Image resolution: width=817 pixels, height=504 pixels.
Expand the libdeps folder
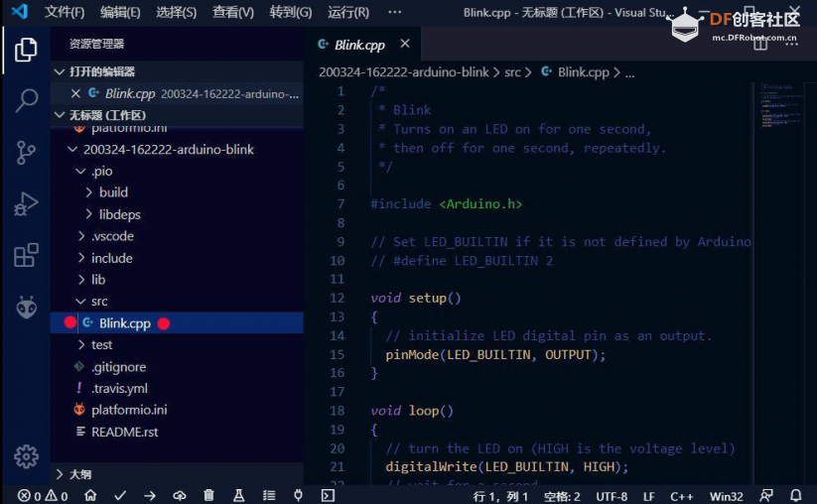tap(88, 214)
